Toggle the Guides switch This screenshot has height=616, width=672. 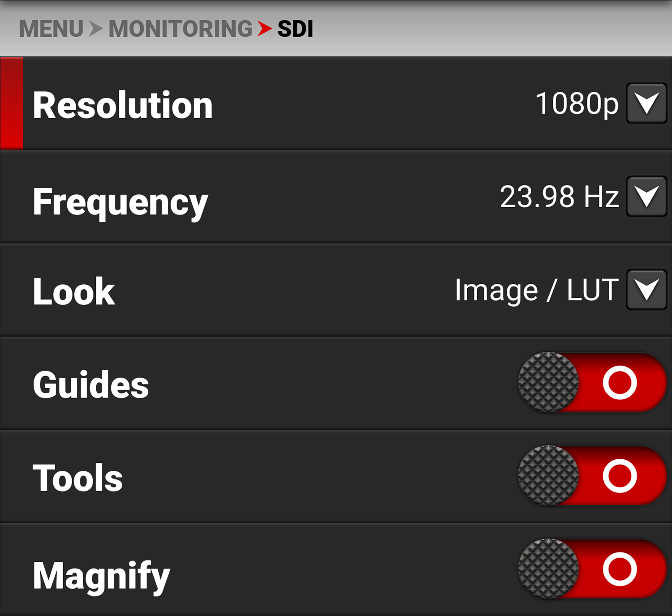[x=592, y=383]
